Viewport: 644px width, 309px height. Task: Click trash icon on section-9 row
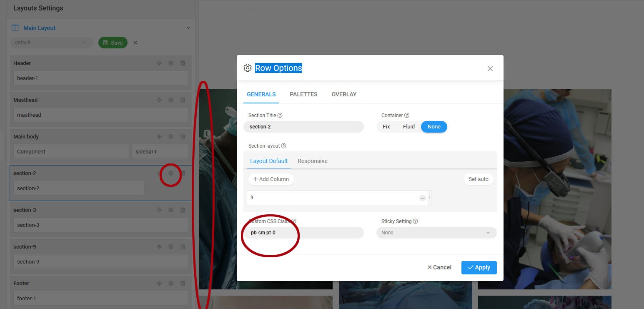click(183, 247)
